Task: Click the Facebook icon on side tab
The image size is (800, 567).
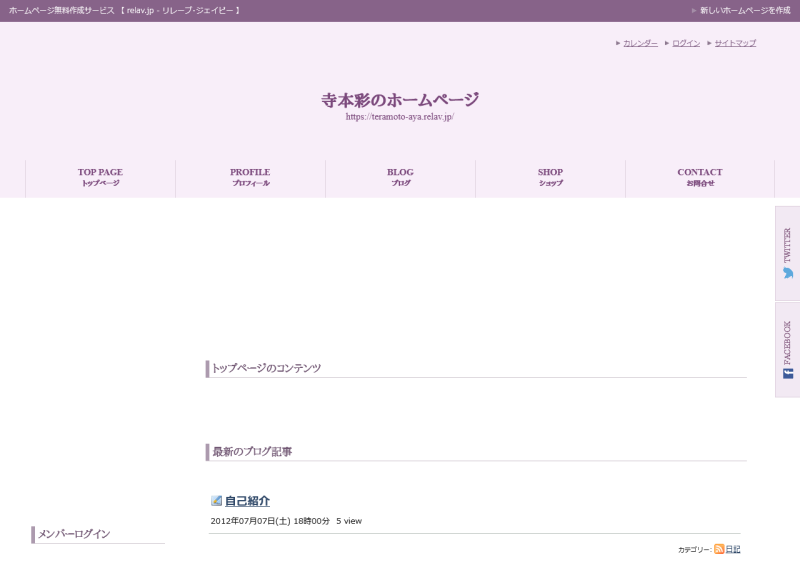Action: point(788,373)
